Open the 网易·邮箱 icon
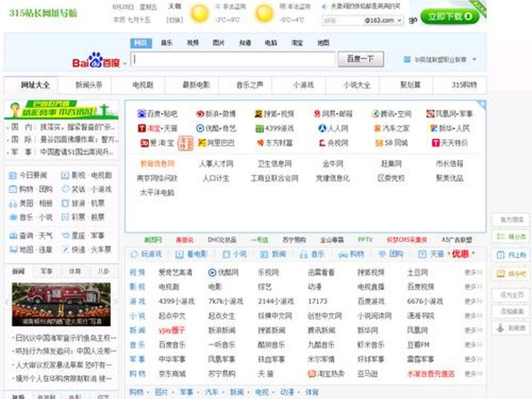 tap(317, 114)
